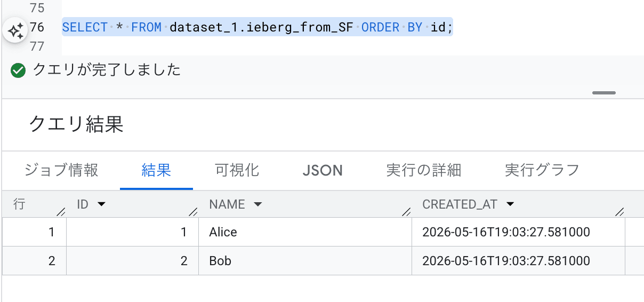Click the 行 column header
Screen dimensions: 644x302
click(x=19, y=204)
